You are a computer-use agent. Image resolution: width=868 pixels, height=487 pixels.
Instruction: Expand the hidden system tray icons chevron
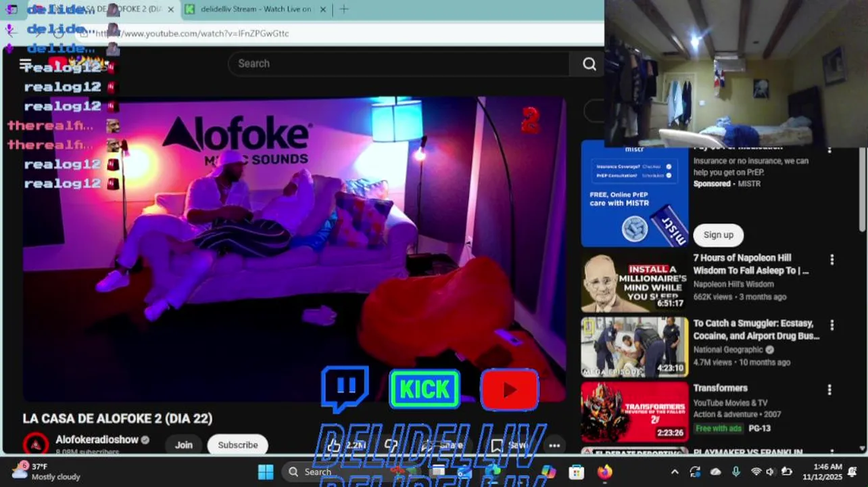(675, 472)
